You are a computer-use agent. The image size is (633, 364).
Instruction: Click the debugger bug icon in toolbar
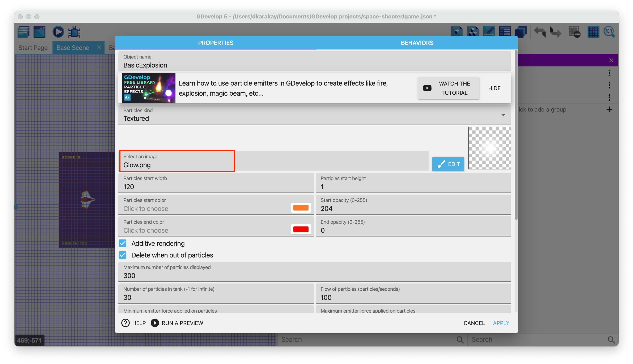pos(74,32)
